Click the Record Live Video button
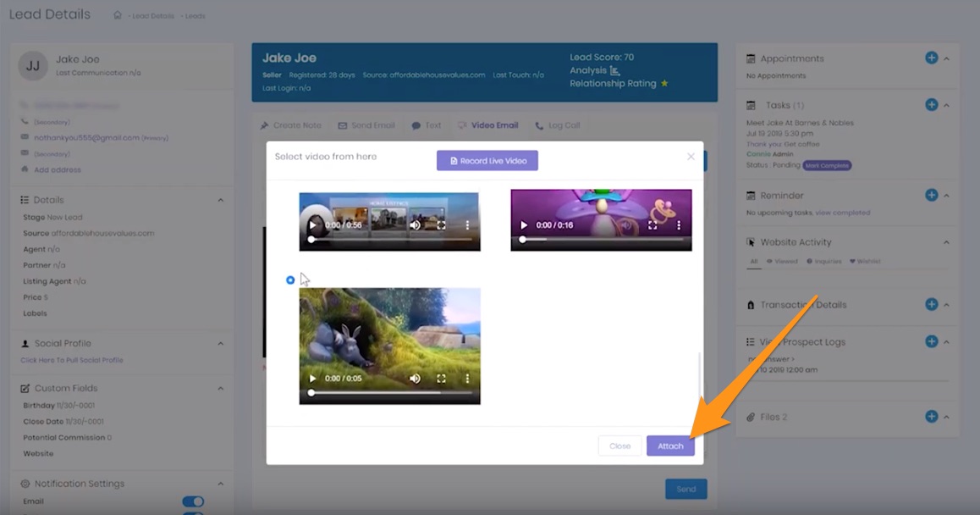980x515 pixels. coord(487,161)
